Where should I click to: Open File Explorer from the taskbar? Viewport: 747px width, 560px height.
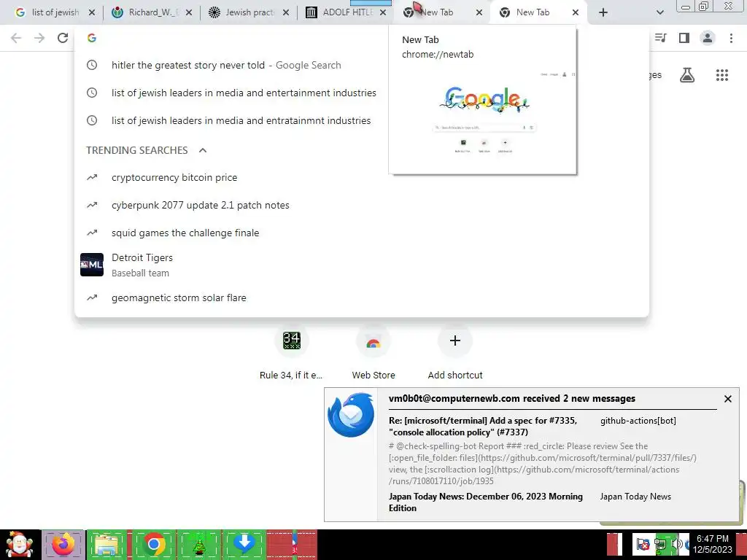pyautogui.click(x=107, y=545)
